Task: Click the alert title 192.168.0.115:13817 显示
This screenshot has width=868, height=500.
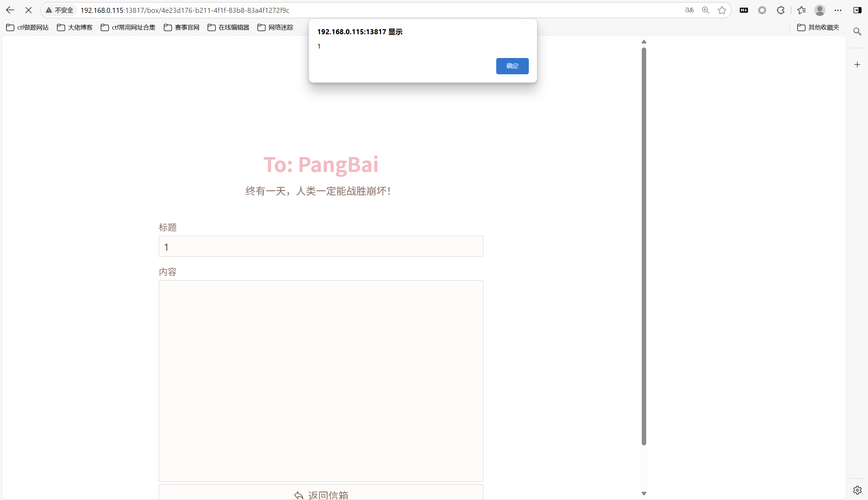Action: (x=360, y=32)
